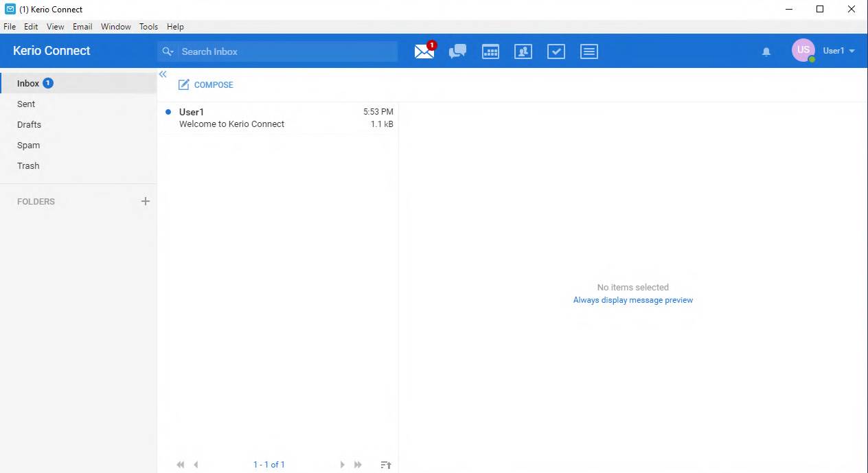
Task: Click the Compose button
Action: (206, 85)
